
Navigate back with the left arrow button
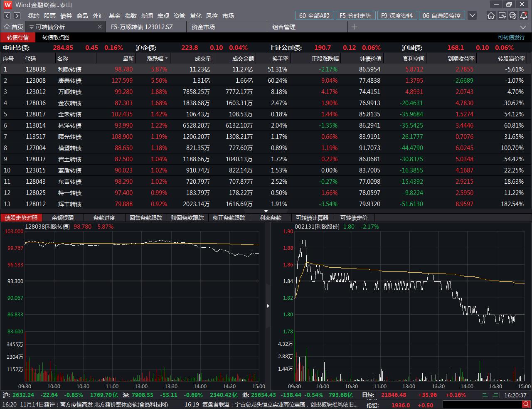(7, 15)
